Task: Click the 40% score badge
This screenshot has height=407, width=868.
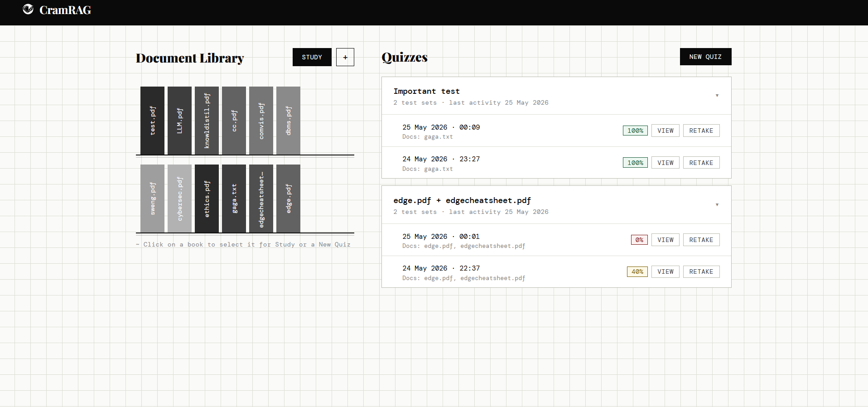Action: pyautogui.click(x=637, y=271)
